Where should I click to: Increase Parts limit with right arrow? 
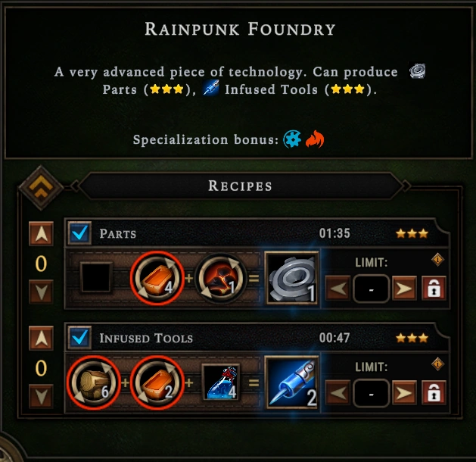(404, 289)
